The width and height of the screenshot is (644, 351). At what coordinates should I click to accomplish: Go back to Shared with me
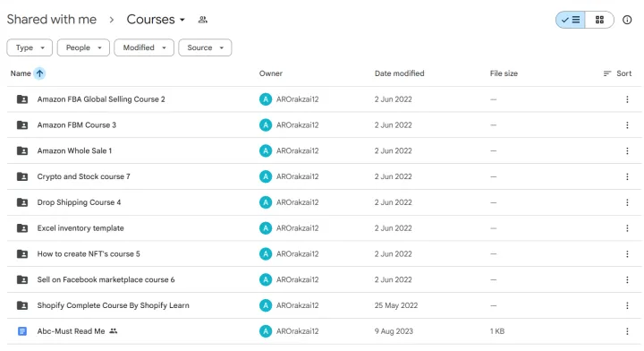pos(52,20)
